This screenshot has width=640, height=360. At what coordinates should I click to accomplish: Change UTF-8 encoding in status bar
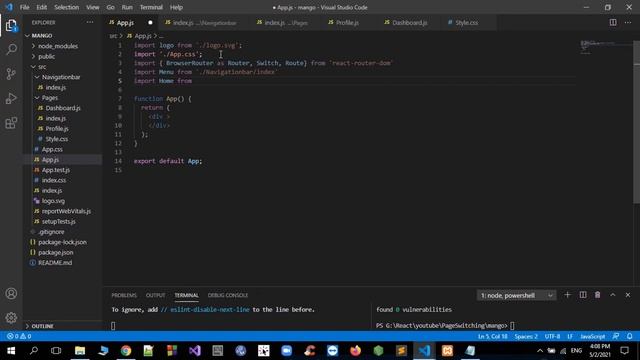point(552,336)
